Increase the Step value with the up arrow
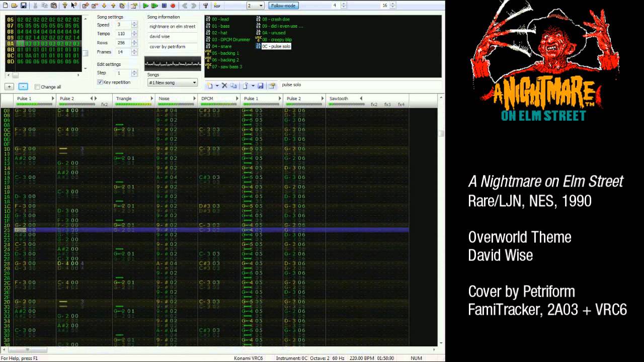This screenshot has width=644, height=362. [x=134, y=71]
